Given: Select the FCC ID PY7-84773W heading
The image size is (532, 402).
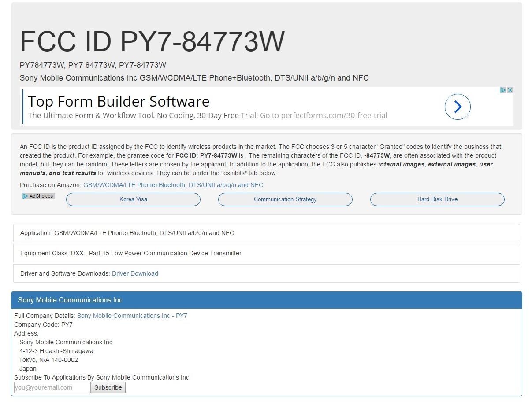Looking at the screenshot, I should 153,42.
